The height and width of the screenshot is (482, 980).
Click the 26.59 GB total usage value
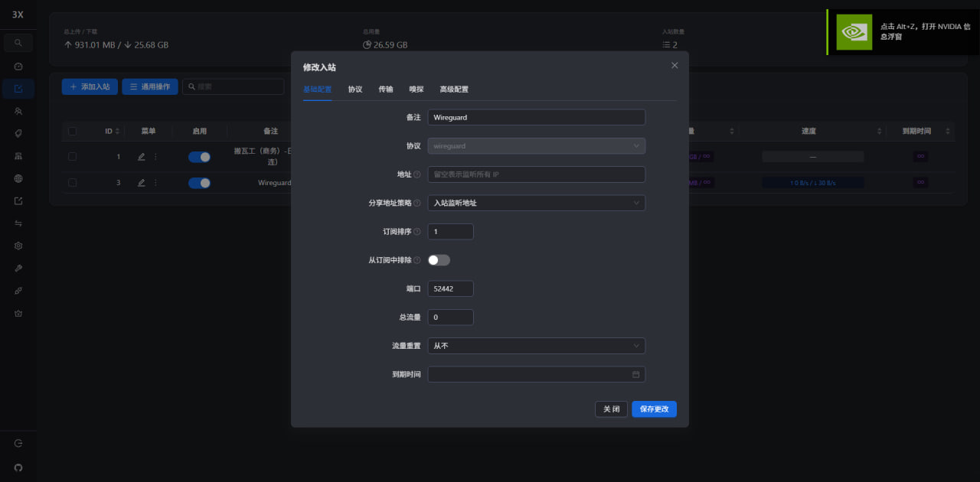pyautogui.click(x=390, y=45)
